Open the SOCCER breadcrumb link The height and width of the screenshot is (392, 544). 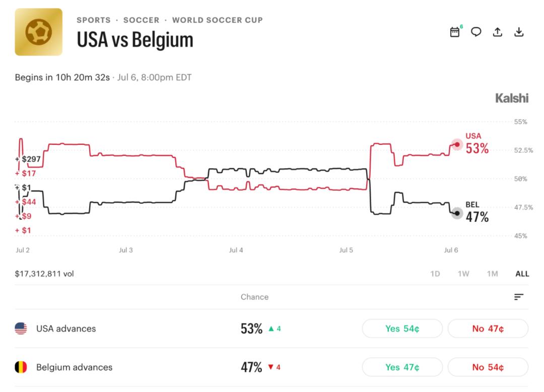(x=141, y=20)
